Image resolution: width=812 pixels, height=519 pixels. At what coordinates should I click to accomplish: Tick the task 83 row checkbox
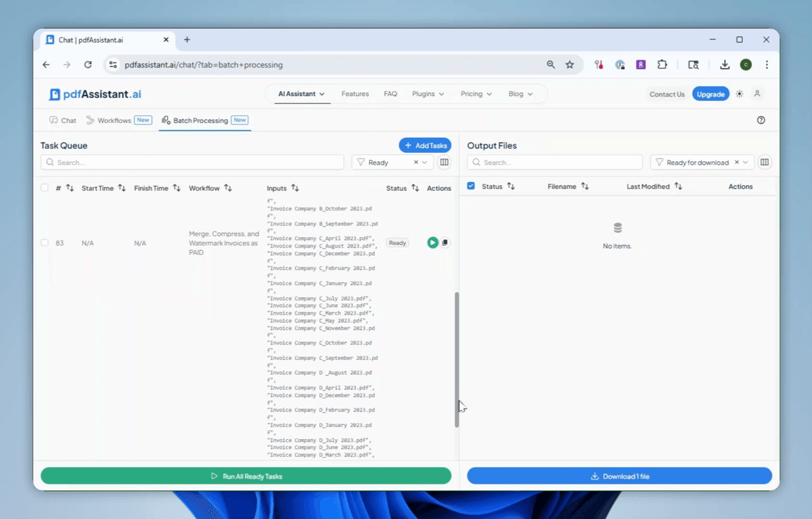tap(45, 242)
